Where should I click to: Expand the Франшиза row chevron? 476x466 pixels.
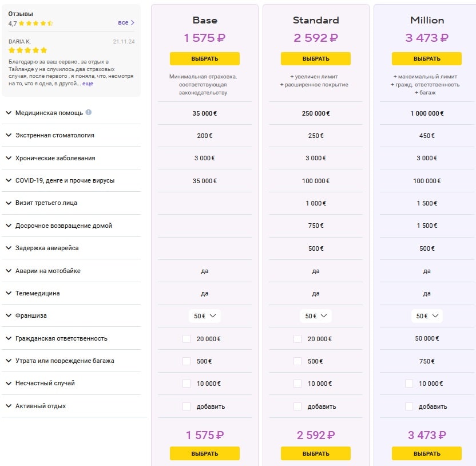tap(9, 315)
